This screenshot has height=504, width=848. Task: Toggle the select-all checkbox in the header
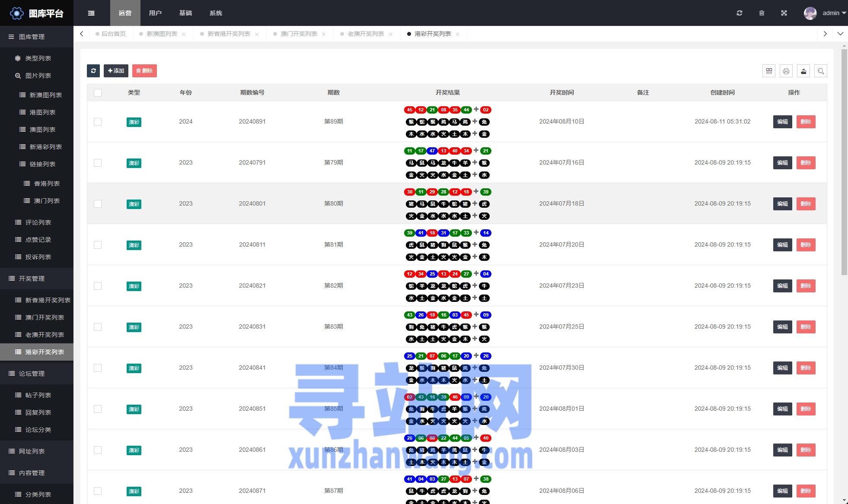point(98,92)
